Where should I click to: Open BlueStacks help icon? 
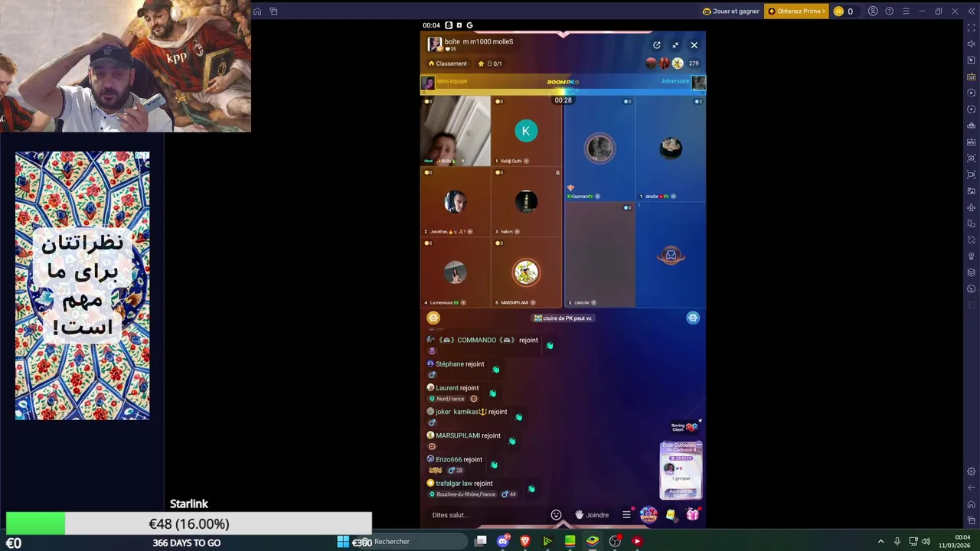pos(889,11)
